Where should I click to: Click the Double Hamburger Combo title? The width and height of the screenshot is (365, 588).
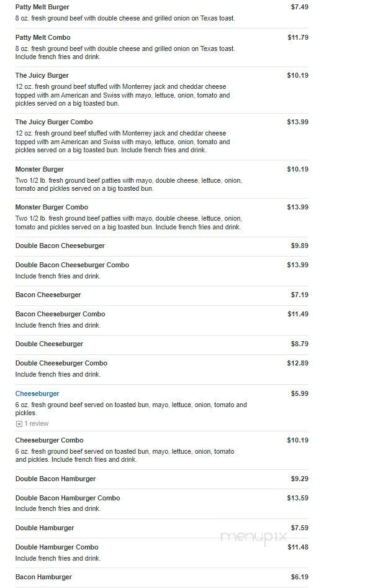click(57, 547)
